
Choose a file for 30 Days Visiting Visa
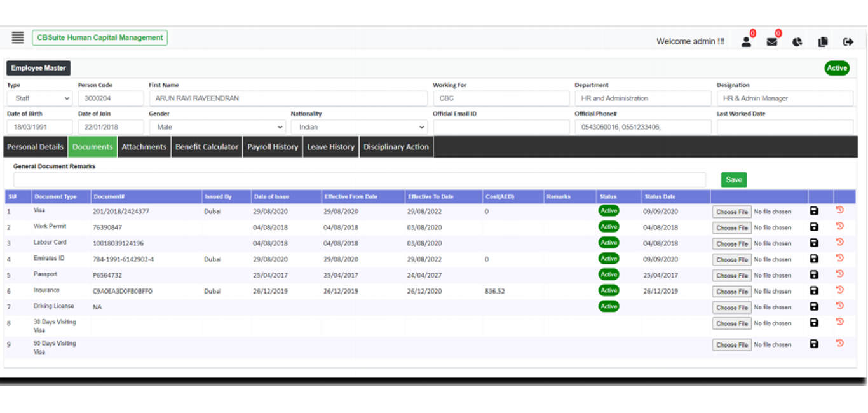pos(732,323)
